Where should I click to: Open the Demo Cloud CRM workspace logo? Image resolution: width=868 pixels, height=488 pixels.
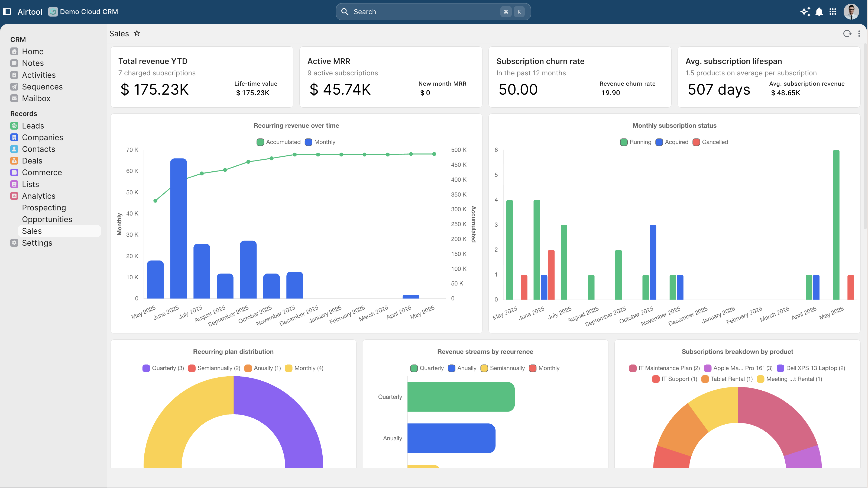coord(53,12)
